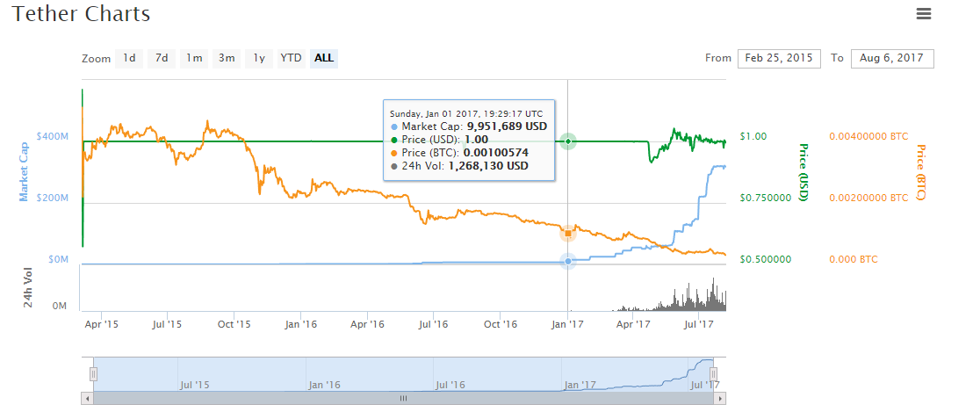Click the left navigator range handle
980x419 pixels.
click(94, 374)
